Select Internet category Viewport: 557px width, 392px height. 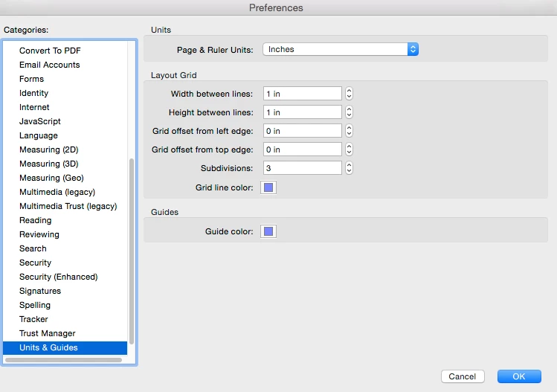click(65, 107)
